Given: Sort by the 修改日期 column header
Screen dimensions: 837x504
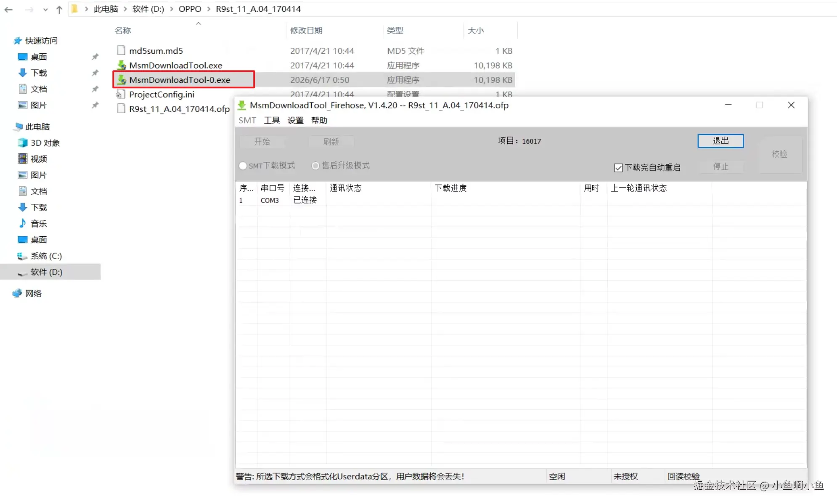Looking at the screenshot, I should coord(306,30).
